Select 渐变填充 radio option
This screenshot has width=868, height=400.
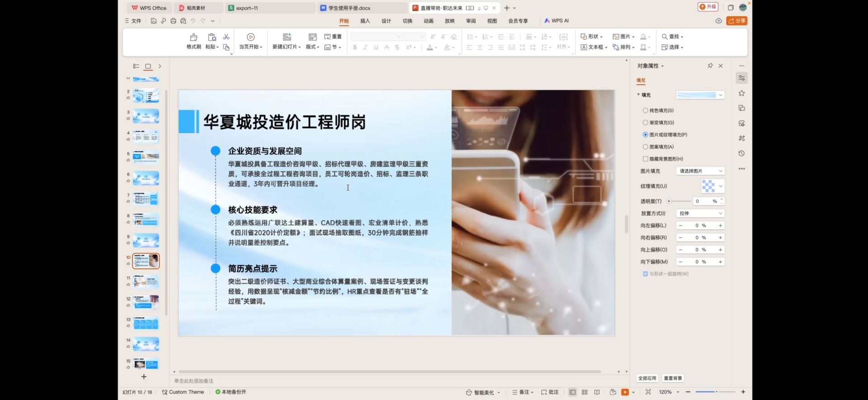click(645, 123)
